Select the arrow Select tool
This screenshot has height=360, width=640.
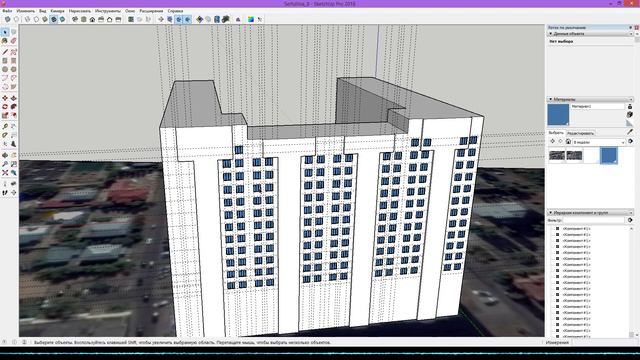(x=5, y=32)
